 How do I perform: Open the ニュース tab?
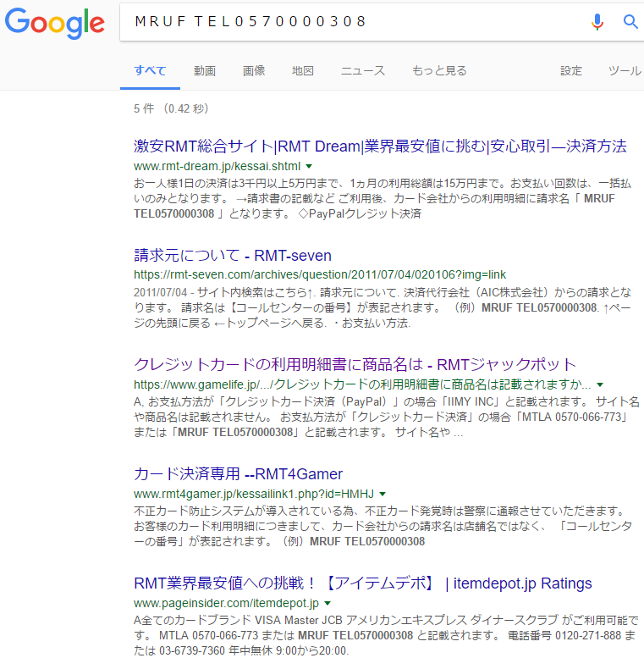click(x=363, y=71)
